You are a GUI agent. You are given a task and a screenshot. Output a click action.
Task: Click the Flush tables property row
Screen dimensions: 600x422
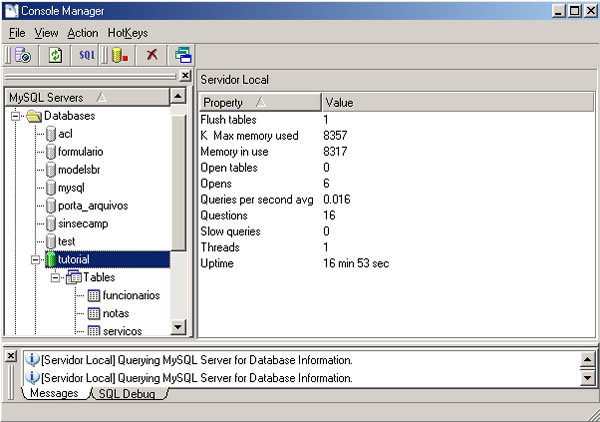[396, 120]
